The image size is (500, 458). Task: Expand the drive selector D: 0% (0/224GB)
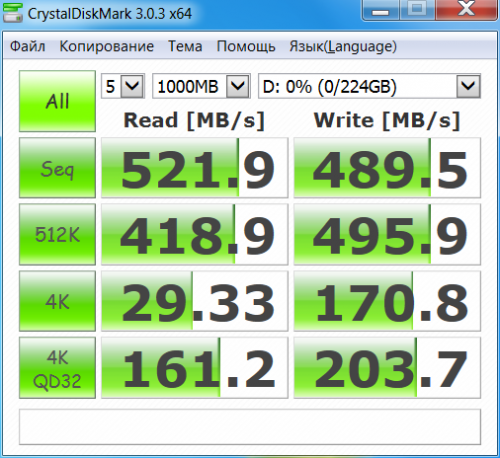click(468, 86)
